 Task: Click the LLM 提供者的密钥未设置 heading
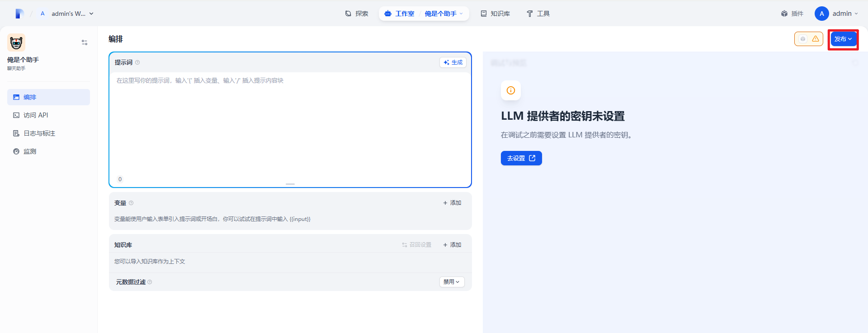(563, 116)
